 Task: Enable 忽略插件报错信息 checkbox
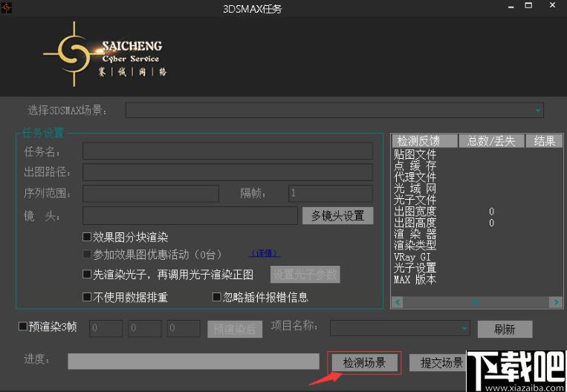coord(217,297)
